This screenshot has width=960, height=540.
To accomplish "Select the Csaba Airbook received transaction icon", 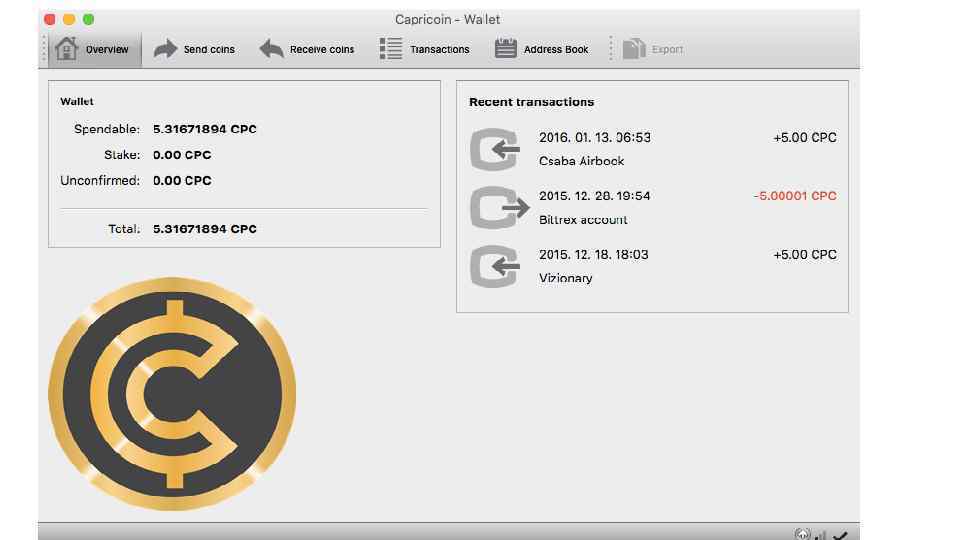I will click(495, 149).
